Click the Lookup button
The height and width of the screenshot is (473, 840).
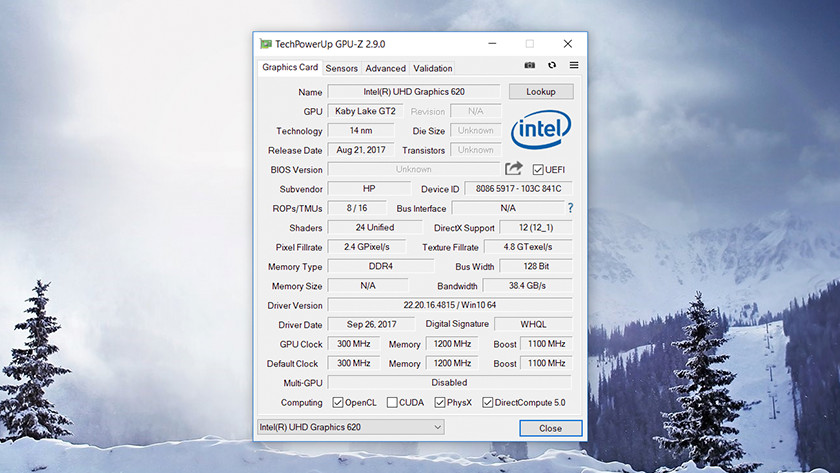coord(541,92)
